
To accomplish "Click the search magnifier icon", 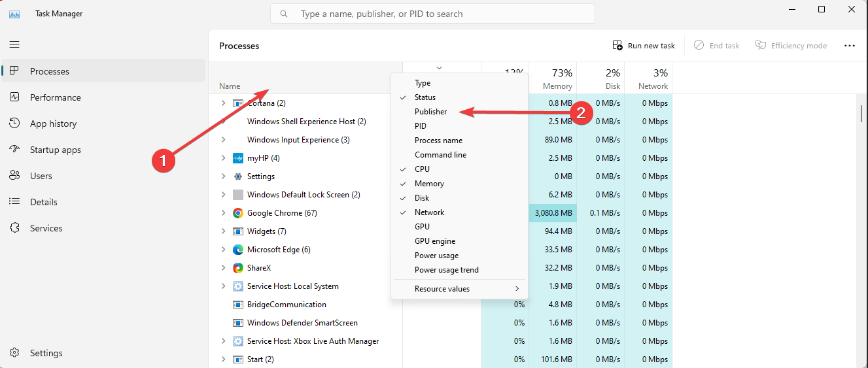I will coord(284,14).
